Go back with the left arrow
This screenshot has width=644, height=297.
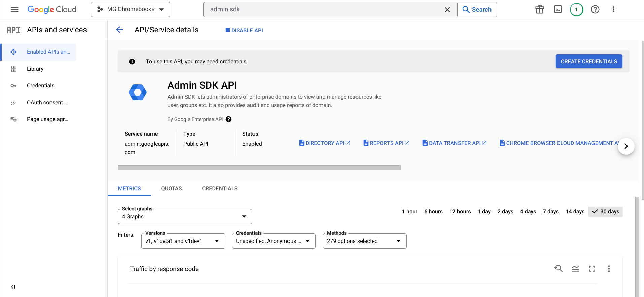point(120,30)
